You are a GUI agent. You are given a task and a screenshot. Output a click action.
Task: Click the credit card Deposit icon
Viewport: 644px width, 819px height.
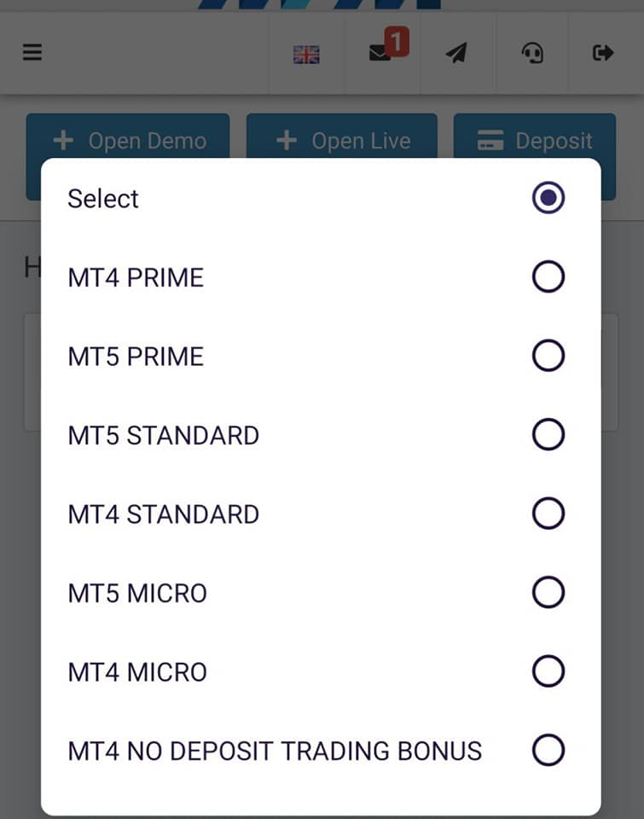click(x=490, y=141)
